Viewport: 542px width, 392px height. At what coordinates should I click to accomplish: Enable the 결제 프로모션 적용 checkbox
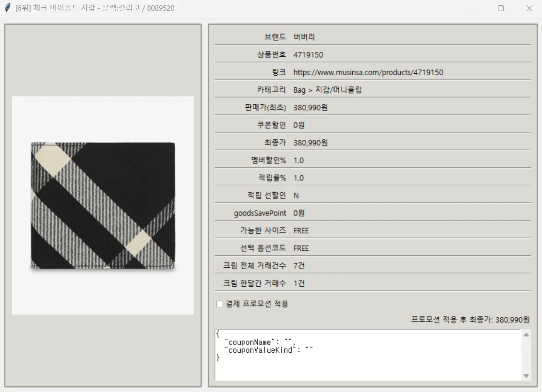click(x=219, y=304)
